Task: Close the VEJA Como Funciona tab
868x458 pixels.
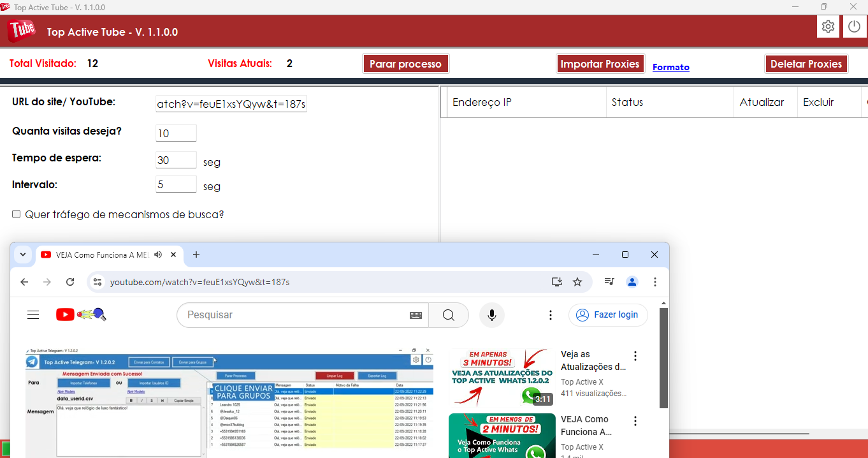Action: click(x=173, y=255)
